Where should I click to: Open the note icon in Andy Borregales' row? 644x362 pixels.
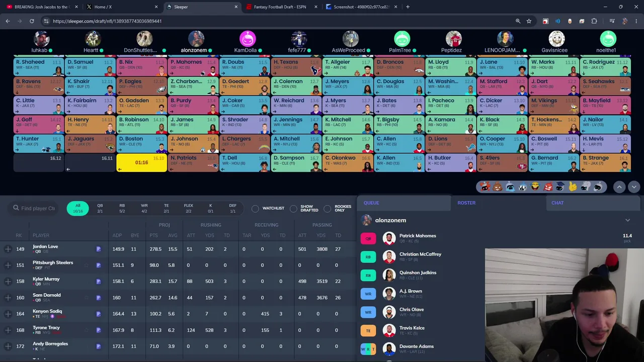99,346
